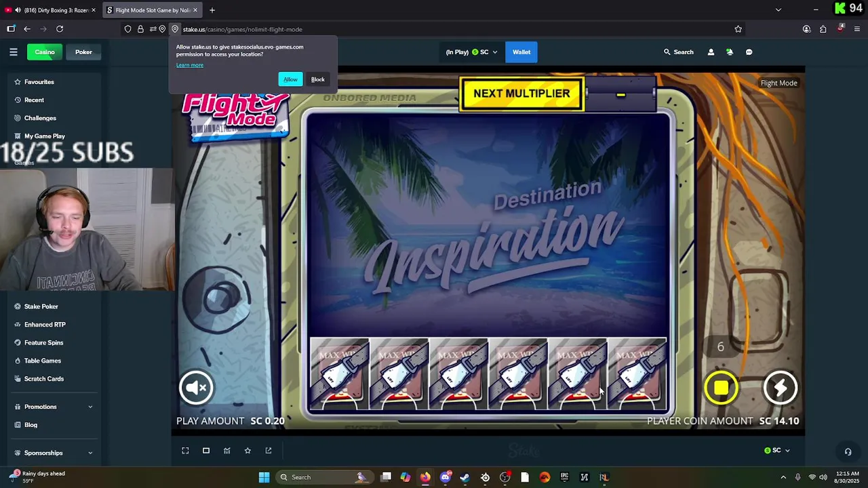Open the SC currency selector below game

coord(776,451)
